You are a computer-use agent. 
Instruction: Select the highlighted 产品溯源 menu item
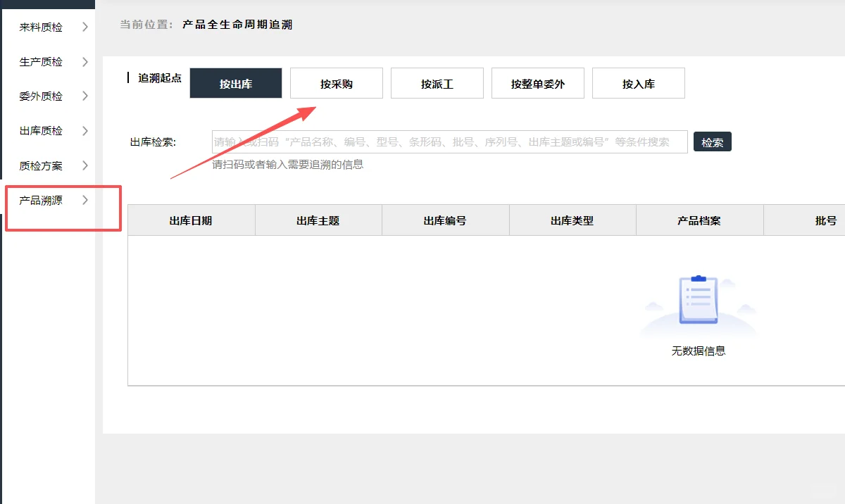(x=39, y=200)
